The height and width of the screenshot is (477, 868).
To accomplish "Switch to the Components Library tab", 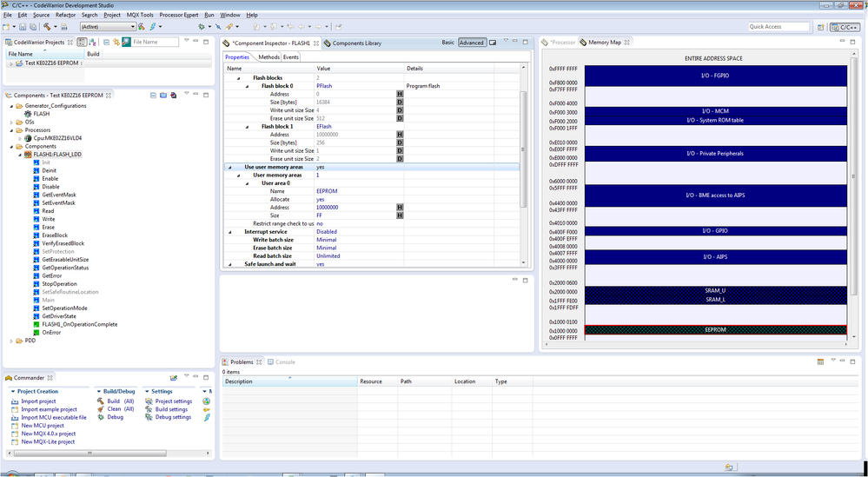I will coord(353,43).
